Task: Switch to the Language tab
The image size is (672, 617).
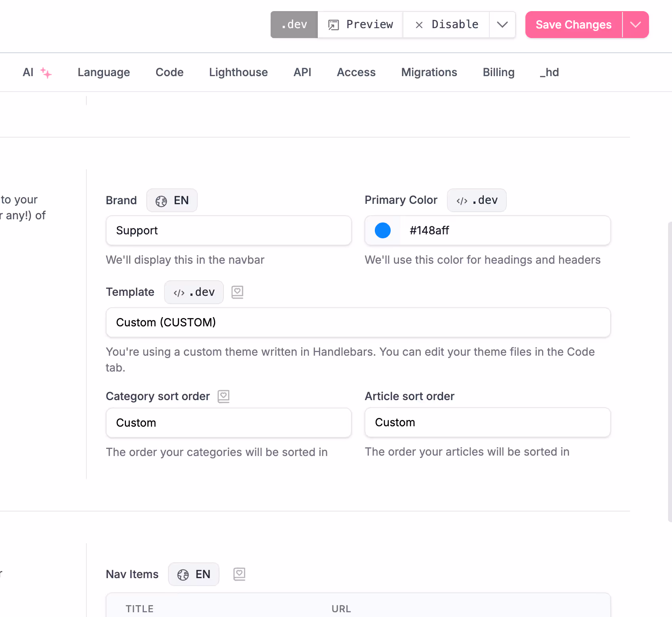Action: coord(104,72)
